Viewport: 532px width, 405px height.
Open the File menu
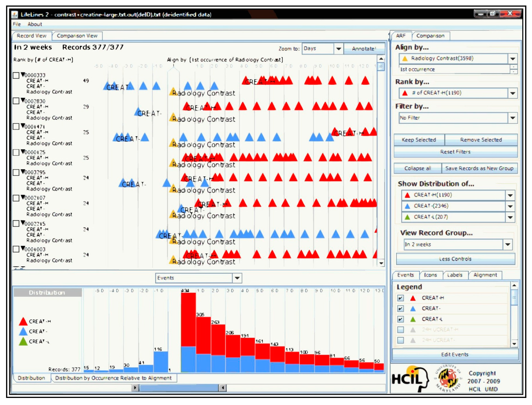click(17, 24)
